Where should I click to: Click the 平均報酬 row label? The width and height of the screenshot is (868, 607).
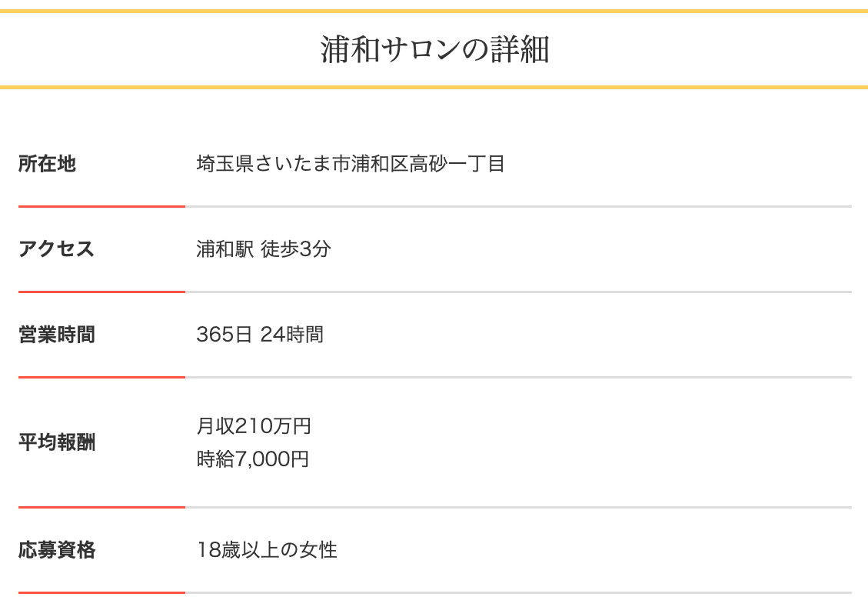(x=56, y=442)
